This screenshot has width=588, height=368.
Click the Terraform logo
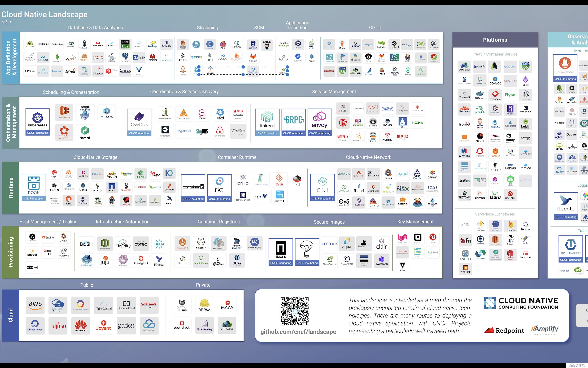pos(159,260)
